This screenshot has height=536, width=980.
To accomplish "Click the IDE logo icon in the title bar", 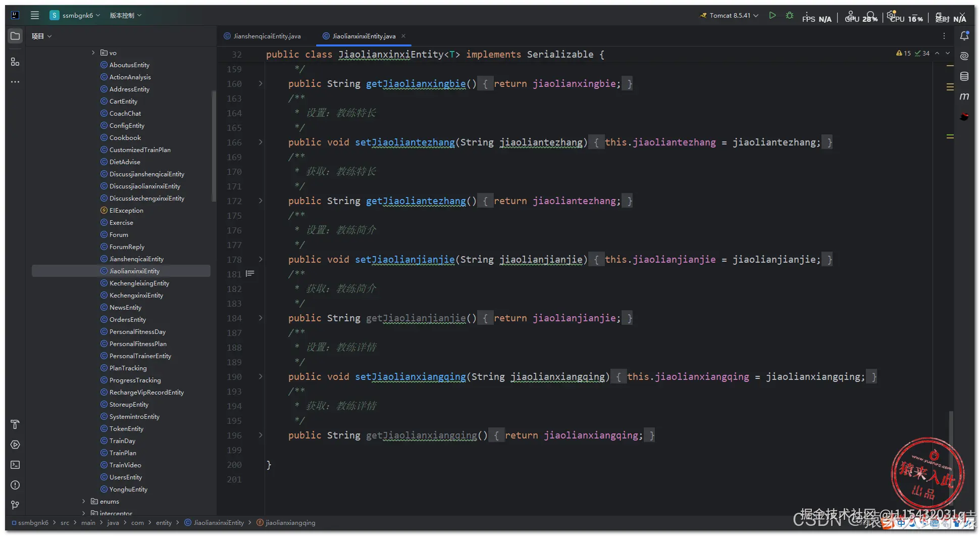I will (15, 15).
